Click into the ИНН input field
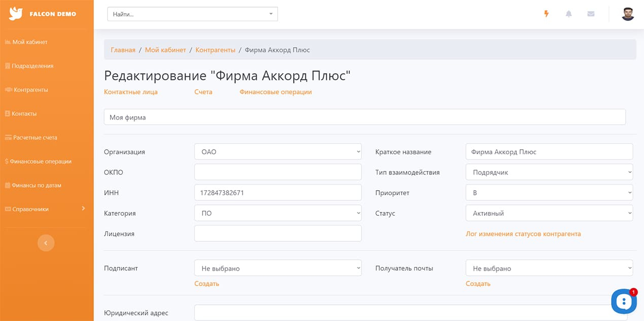Viewport: 644px width, 321px height. click(x=277, y=193)
